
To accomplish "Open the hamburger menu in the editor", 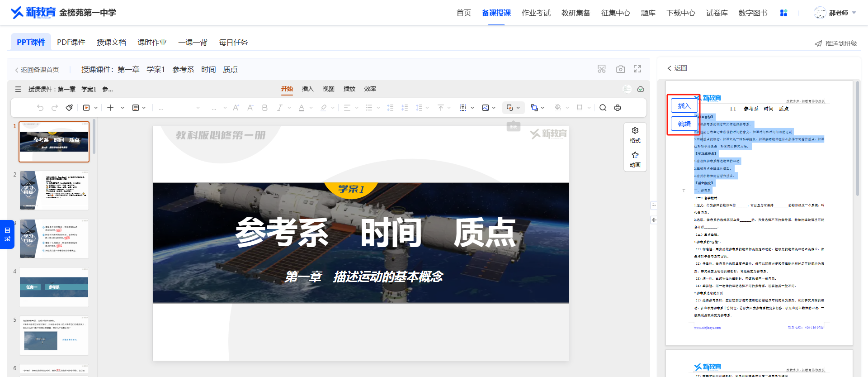I will [18, 89].
